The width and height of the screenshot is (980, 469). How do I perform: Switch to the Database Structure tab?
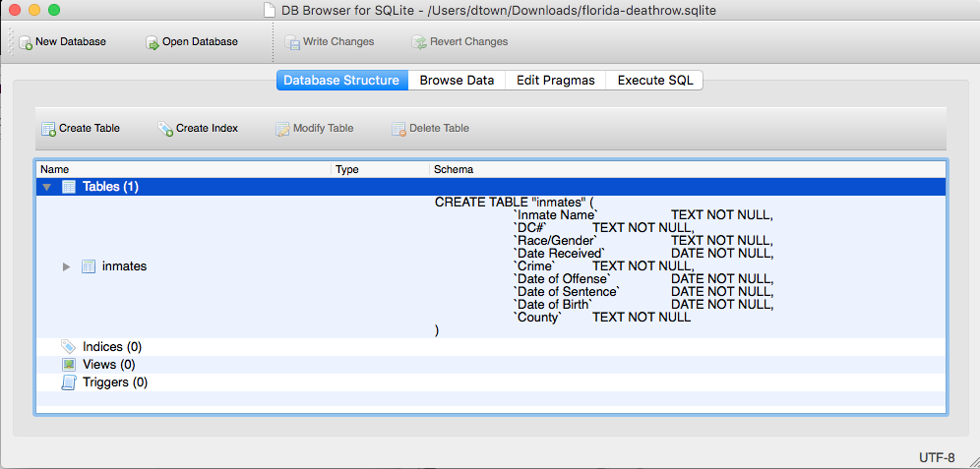(x=341, y=81)
